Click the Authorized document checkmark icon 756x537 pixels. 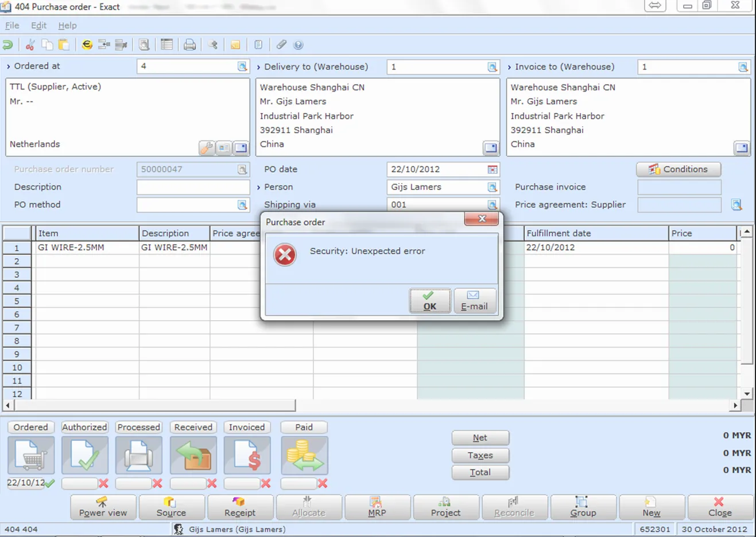pyautogui.click(x=85, y=456)
